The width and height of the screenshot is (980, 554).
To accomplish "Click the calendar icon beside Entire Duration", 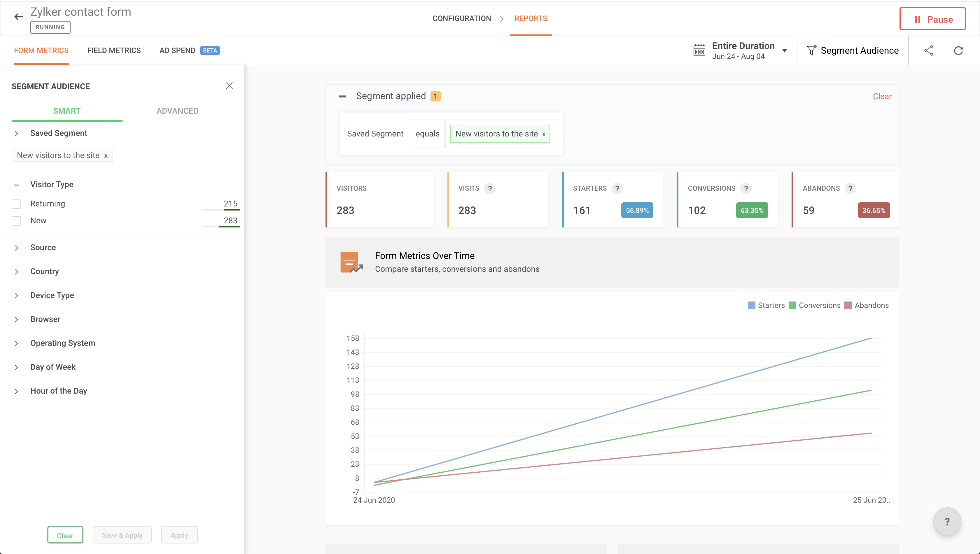I will (x=699, y=51).
